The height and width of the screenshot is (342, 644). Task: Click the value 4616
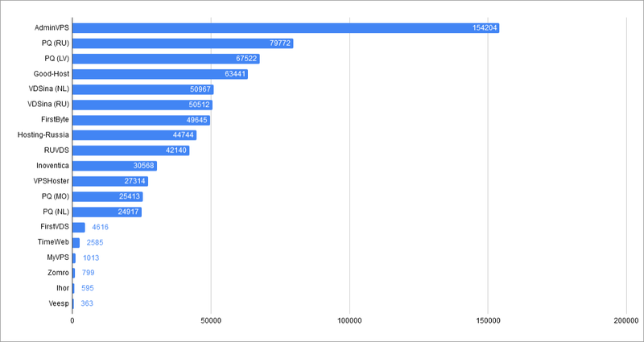point(100,227)
